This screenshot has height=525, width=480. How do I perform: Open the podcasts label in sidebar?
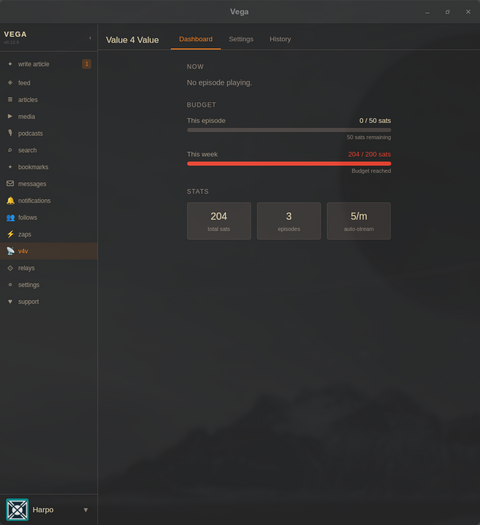click(x=30, y=133)
